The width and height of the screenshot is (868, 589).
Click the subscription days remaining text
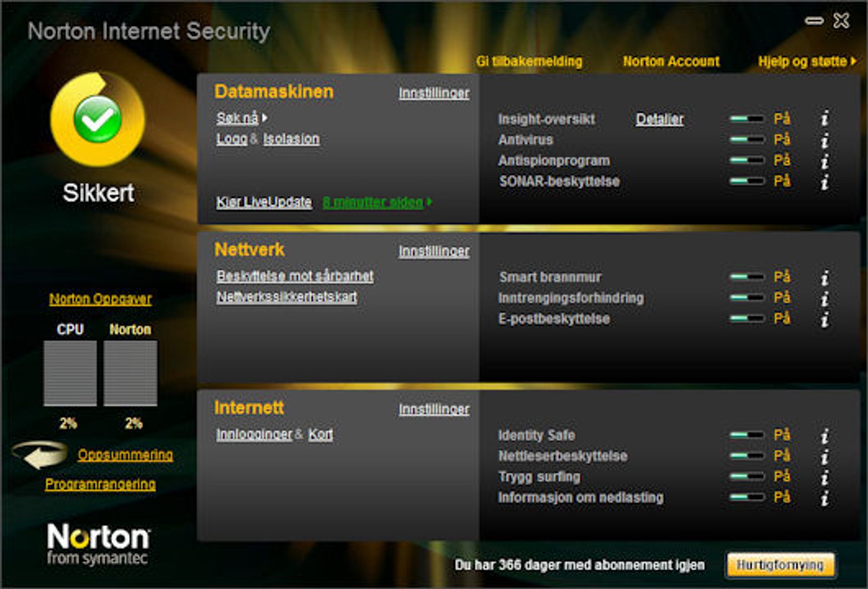579,565
